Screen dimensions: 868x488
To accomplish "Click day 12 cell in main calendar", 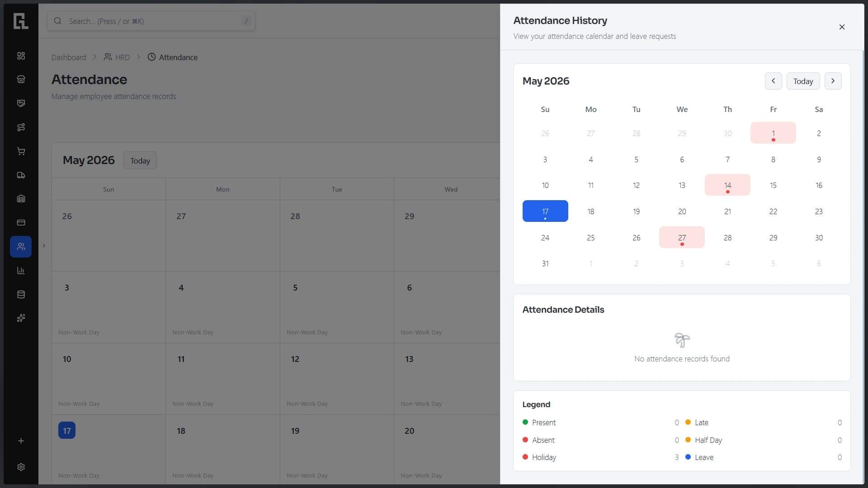I will coord(337,379).
